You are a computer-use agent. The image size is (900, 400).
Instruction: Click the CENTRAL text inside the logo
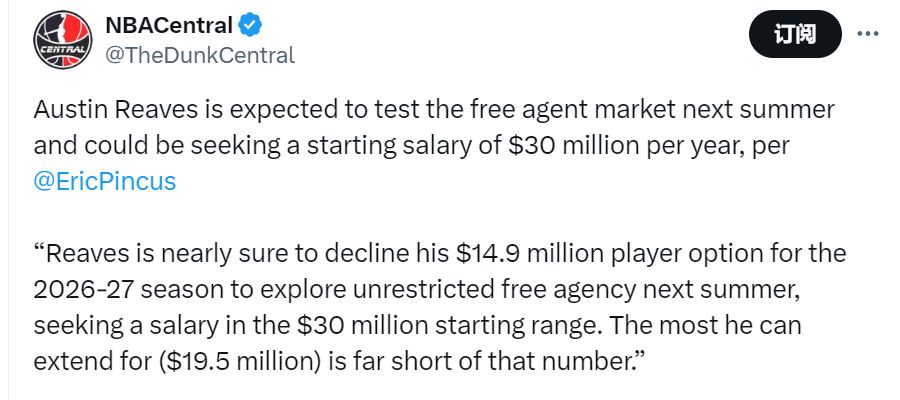click(63, 48)
